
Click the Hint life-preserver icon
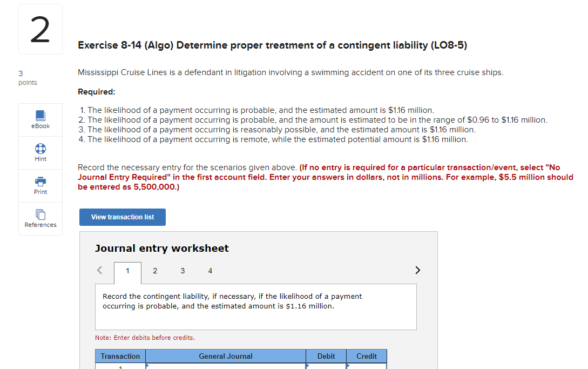pyautogui.click(x=40, y=148)
